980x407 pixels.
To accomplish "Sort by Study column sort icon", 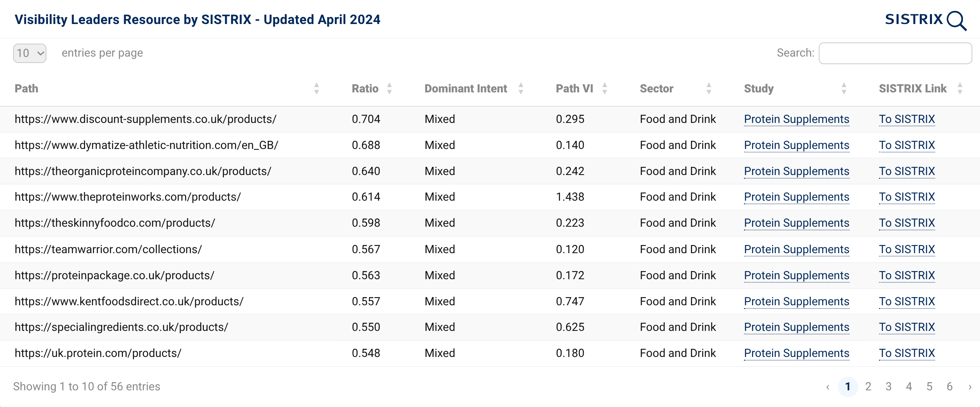I will tap(844, 88).
